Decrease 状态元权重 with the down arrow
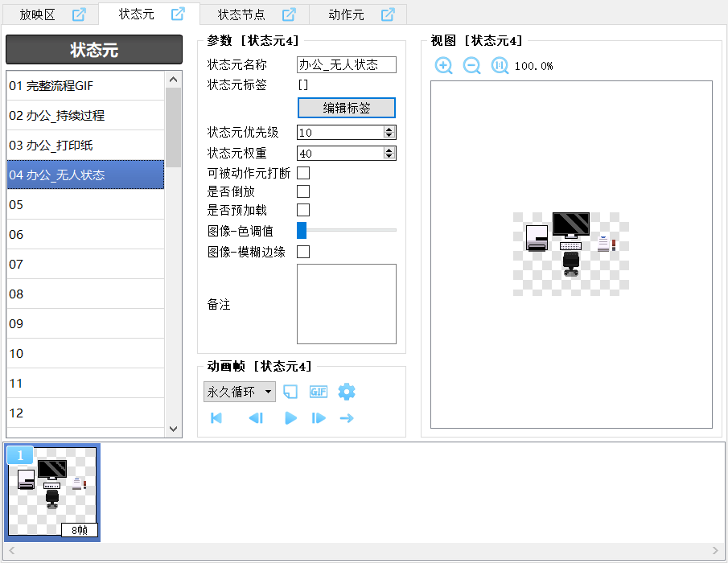Image resolution: width=728 pixels, height=563 pixels. (x=389, y=156)
